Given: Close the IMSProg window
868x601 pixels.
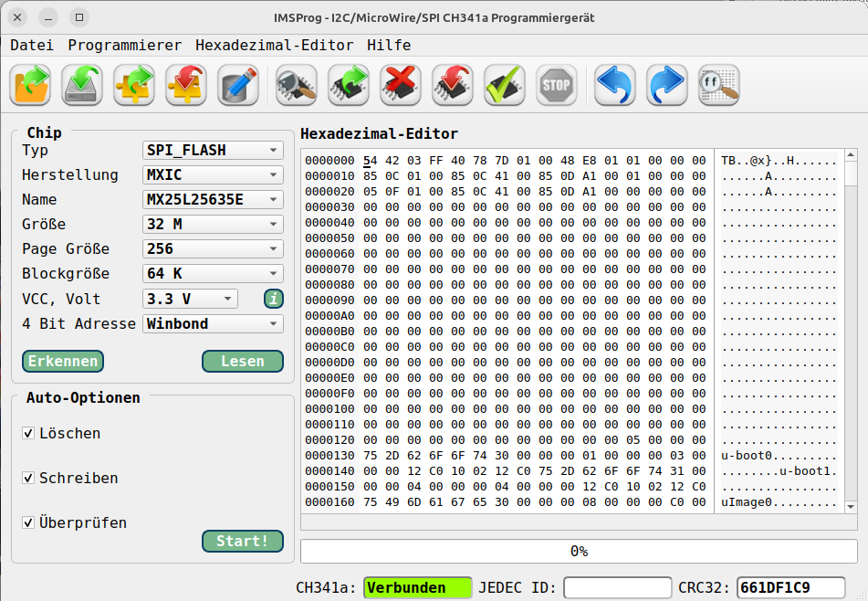Looking at the screenshot, I should tap(17, 17).
